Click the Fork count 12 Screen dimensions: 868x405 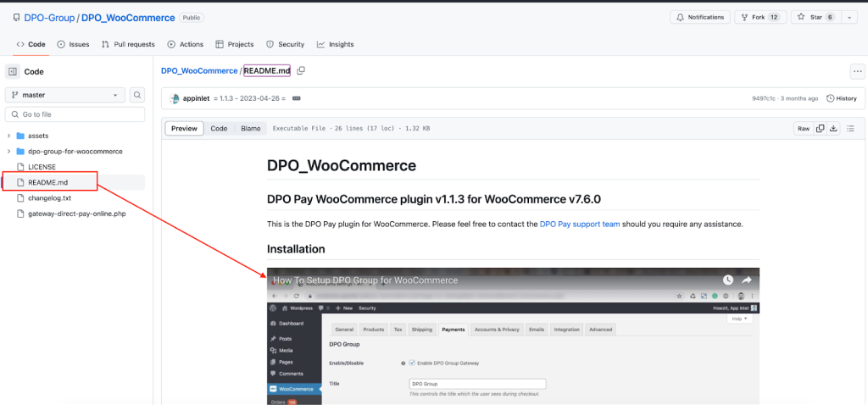coord(774,17)
